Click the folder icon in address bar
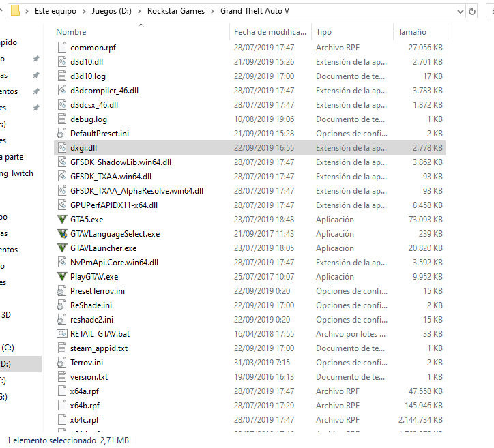This screenshot has width=494, height=448. click(15, 11)
